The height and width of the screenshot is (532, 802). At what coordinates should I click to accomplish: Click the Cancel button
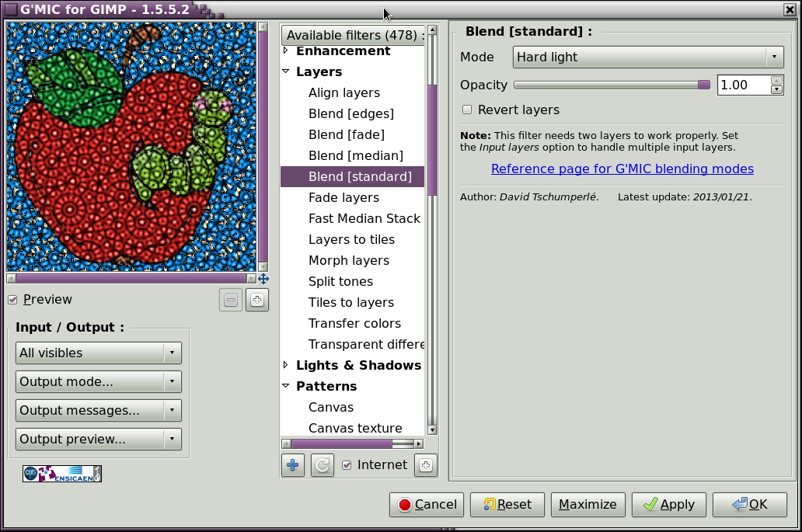(427, 504)
